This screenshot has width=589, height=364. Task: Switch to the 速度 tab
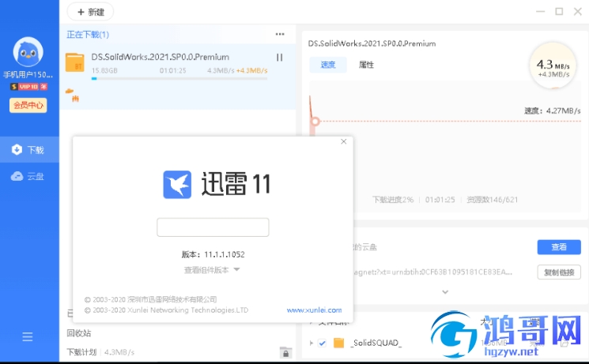tap(328, 65)
